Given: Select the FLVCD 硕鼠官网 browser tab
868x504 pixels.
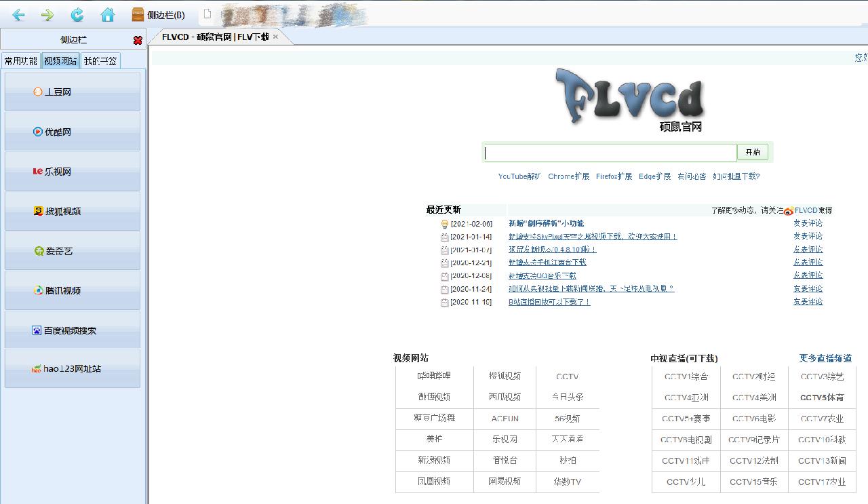Looking at the screenshot, I should click(217, 38).
